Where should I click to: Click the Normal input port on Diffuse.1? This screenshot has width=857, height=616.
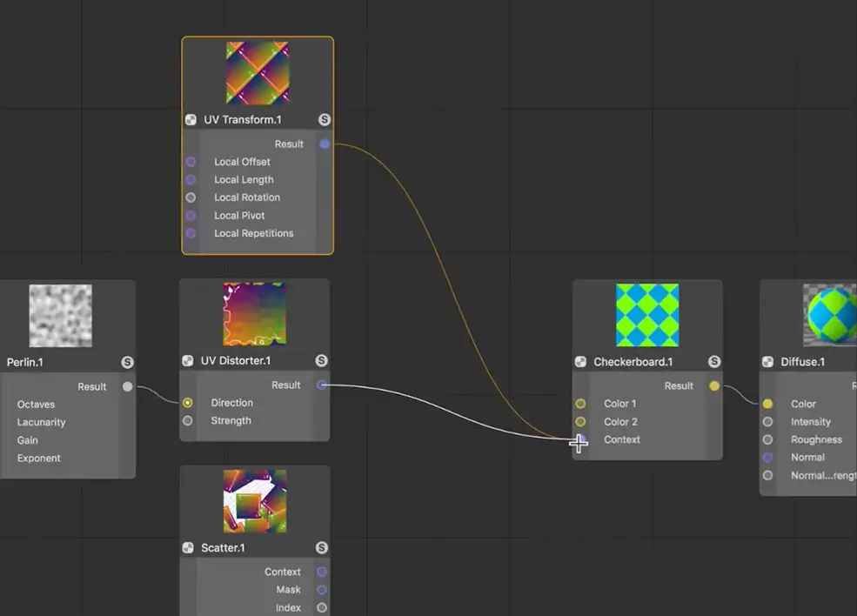[768, 458]
